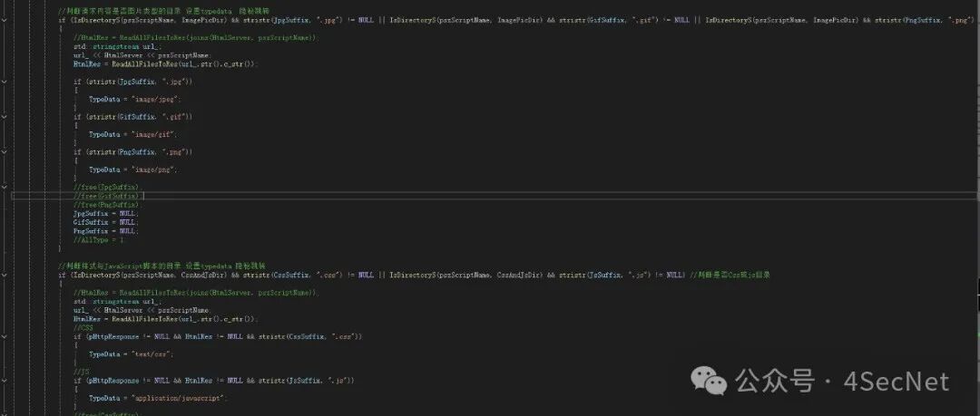
Task: Collapse the ImagePicDir if-block fold arrow
Action: coord(5,20)
